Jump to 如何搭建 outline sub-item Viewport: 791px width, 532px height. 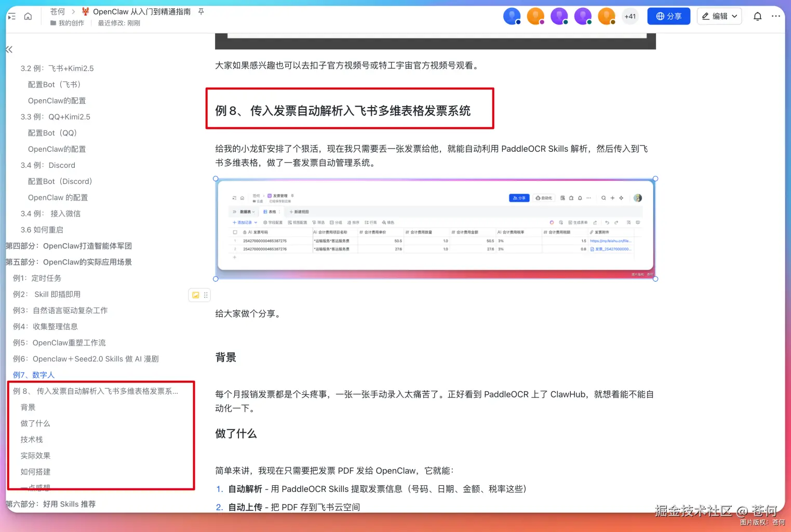click(35, 472)
